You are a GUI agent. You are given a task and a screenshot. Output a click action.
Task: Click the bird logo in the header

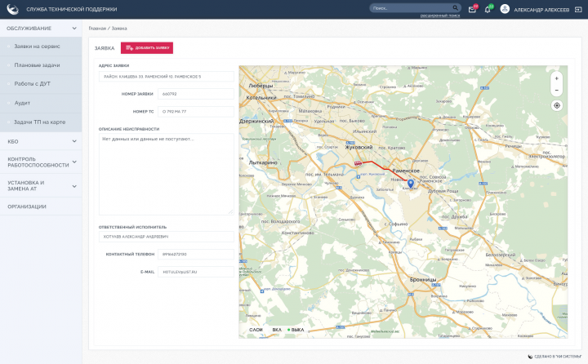click(x=13, y=9)
